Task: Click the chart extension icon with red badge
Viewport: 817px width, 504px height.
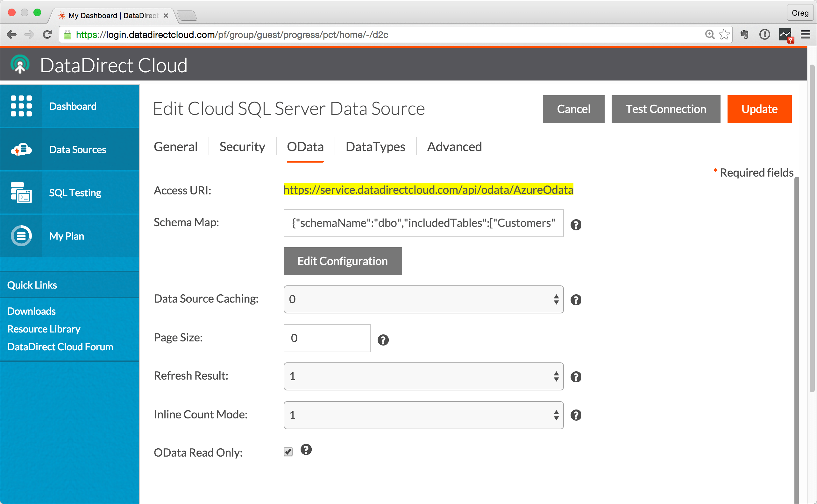Action: [x=786, y=35]
